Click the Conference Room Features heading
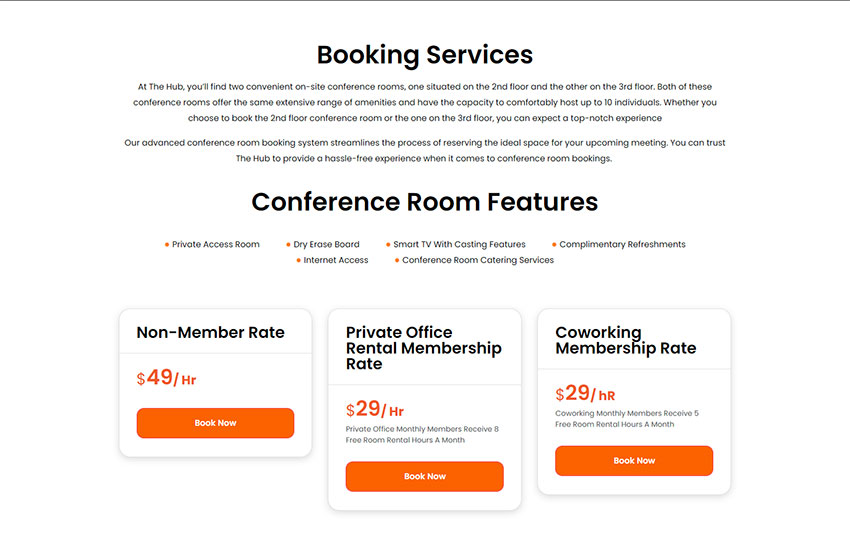The width and height of the screenshot is (850, 541). pos(425,202)
